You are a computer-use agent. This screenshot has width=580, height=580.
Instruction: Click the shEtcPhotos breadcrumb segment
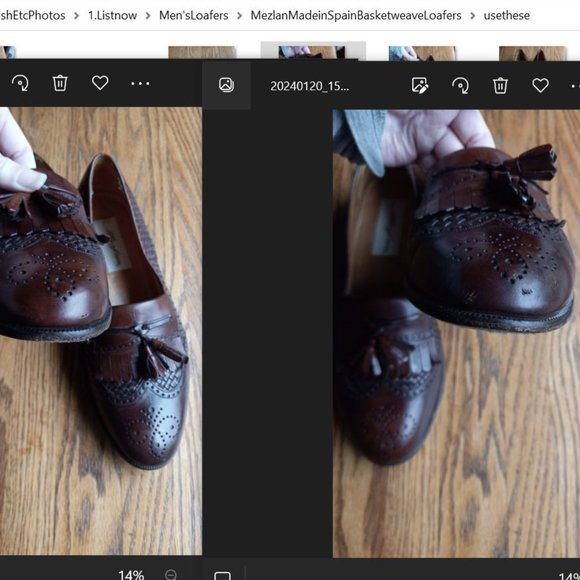tap(33, 16)
